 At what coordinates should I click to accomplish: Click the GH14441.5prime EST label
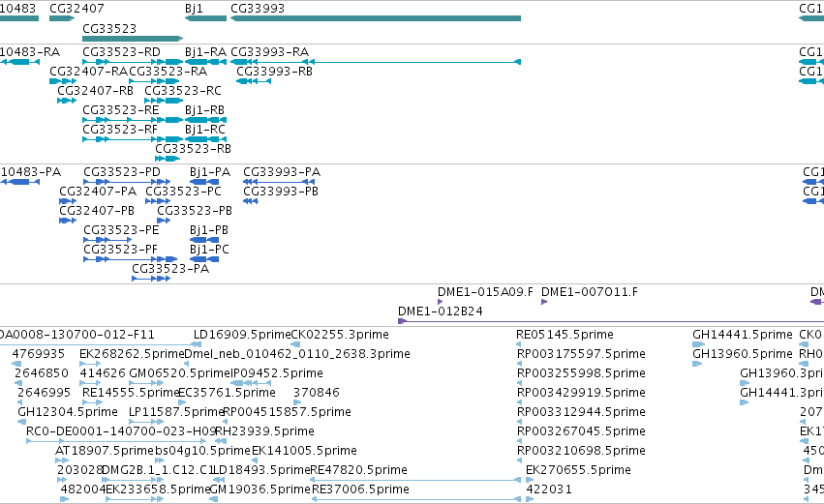pyautogui.click(x=742, y=335)
